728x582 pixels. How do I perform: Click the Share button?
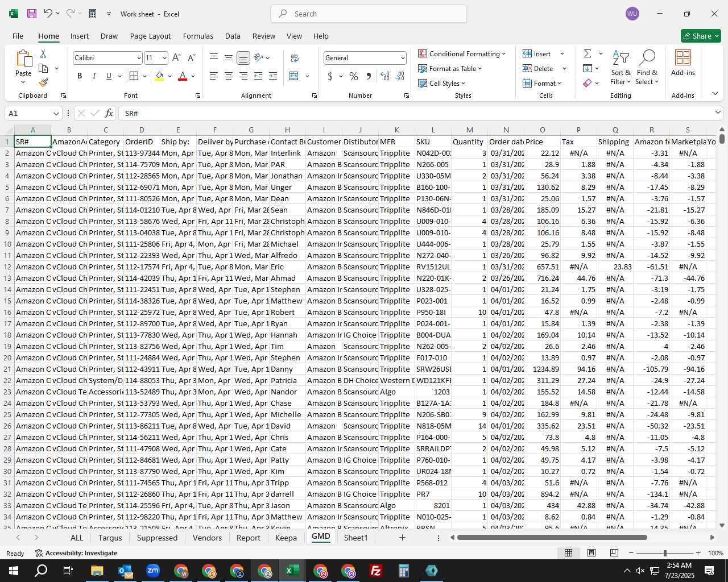pos(701,36)
